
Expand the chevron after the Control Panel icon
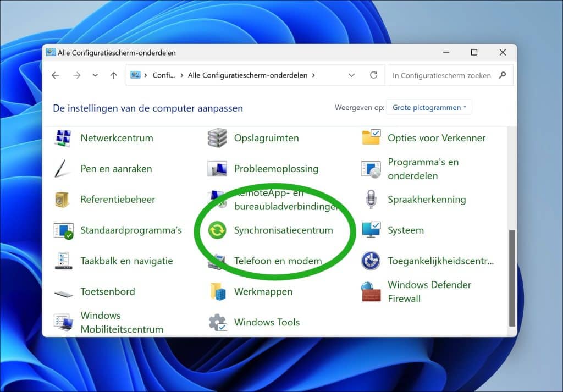click(x=146, y=75)
